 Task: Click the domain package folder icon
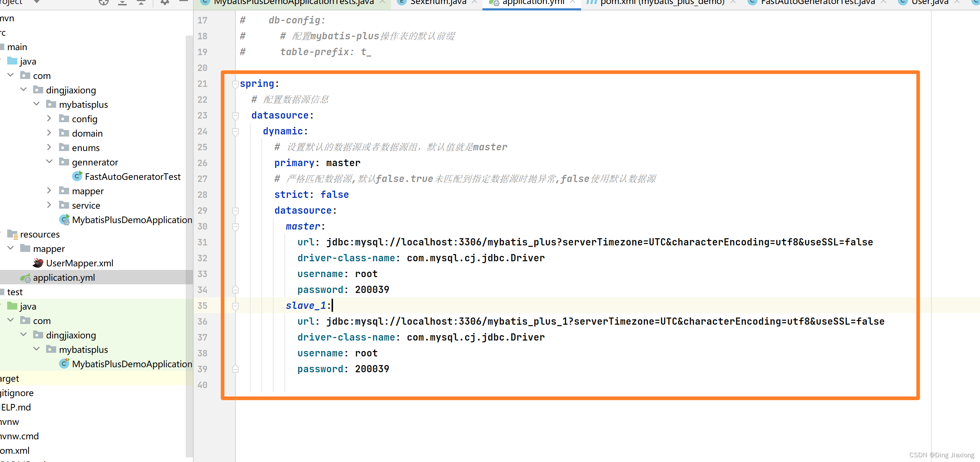[x=64, y=133]
